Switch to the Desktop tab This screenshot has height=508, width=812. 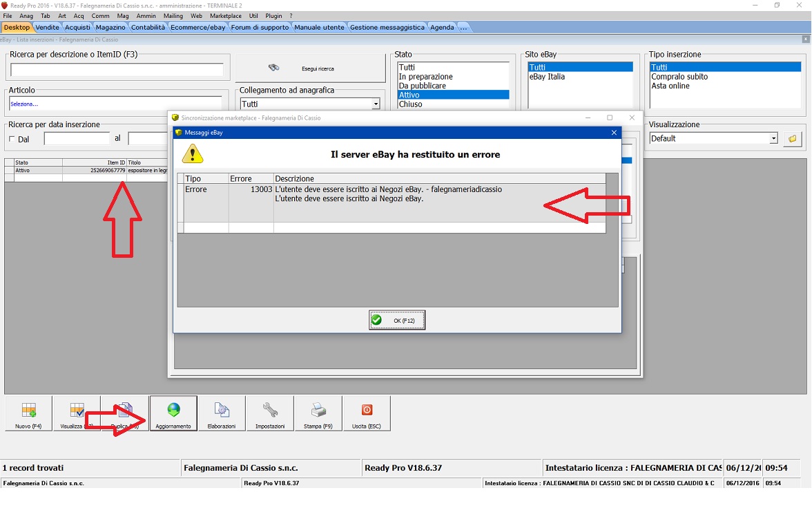(x=17, y=28)
